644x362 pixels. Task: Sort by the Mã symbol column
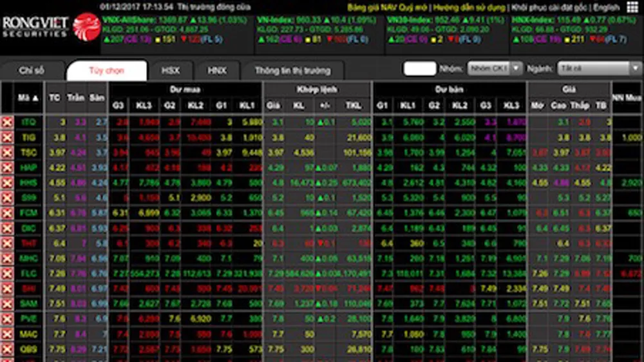pyautogui.click(x=29, y=98)
